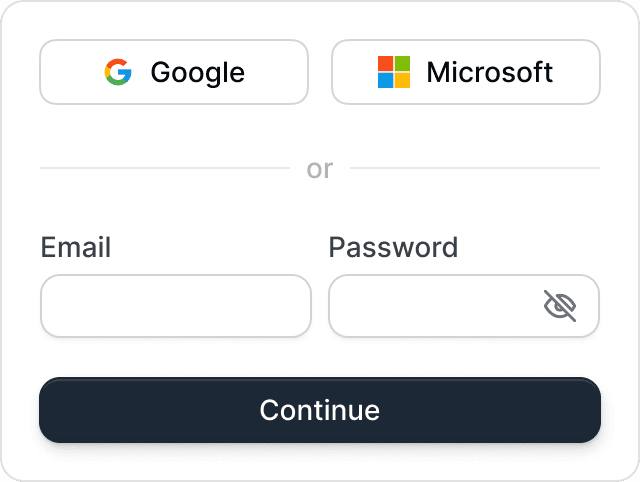Screen dimensions: 640x482
Task: Submit the form using Continue
Action: pyautogui.click(x=320, y=410)
